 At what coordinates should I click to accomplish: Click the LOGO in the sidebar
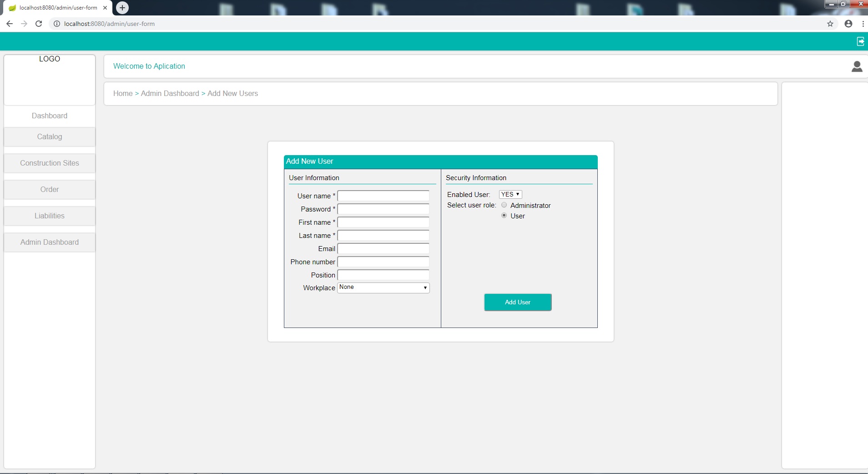coord(50,59)
